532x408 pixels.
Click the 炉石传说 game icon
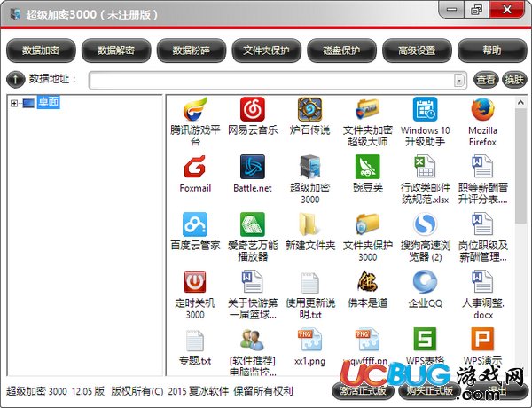[x=309, y=109]
